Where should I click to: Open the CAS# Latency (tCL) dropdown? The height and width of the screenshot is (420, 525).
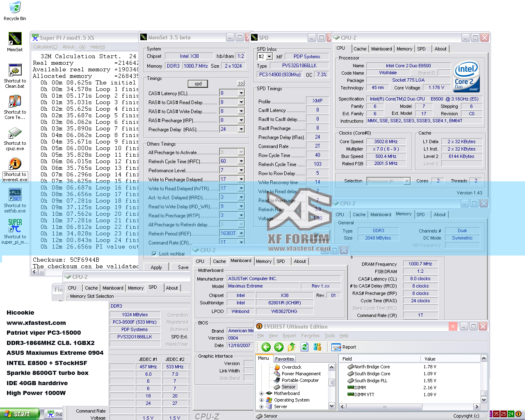tap(241, 93)
